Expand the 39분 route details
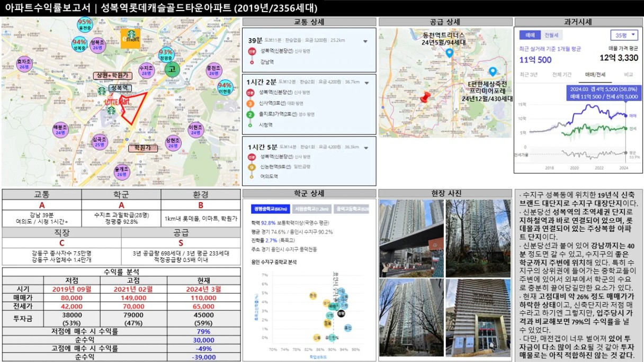 click(x=365, y=41)
